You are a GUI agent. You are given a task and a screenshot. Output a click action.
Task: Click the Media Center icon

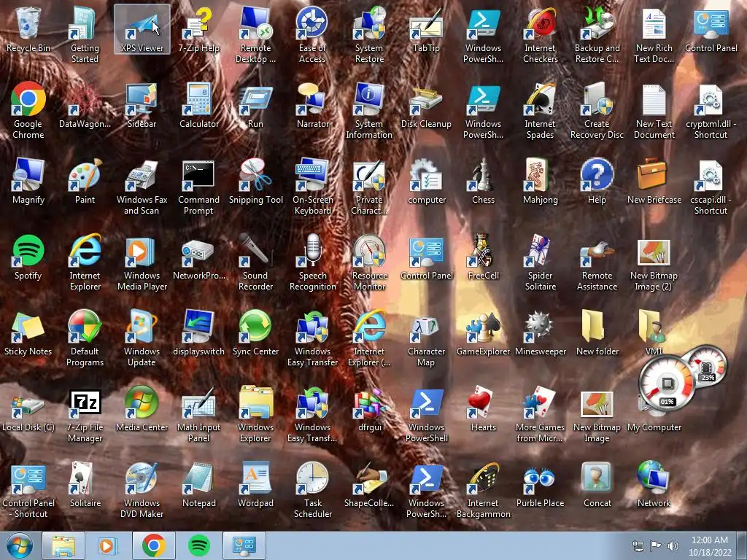point(142,408)
